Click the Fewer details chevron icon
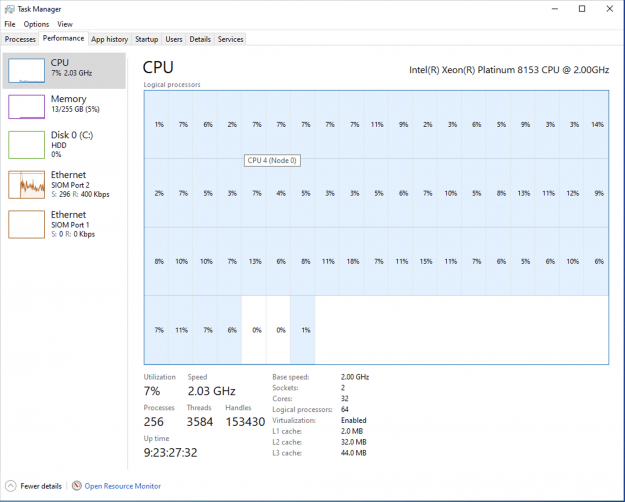The width and height of the screenshot is (625, 502). 10,486
